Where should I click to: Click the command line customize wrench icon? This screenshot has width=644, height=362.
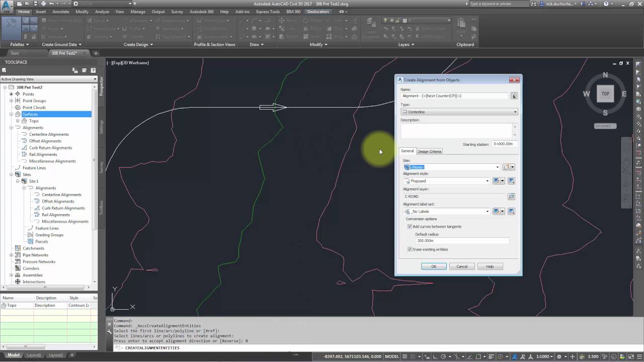coord(110,332)
